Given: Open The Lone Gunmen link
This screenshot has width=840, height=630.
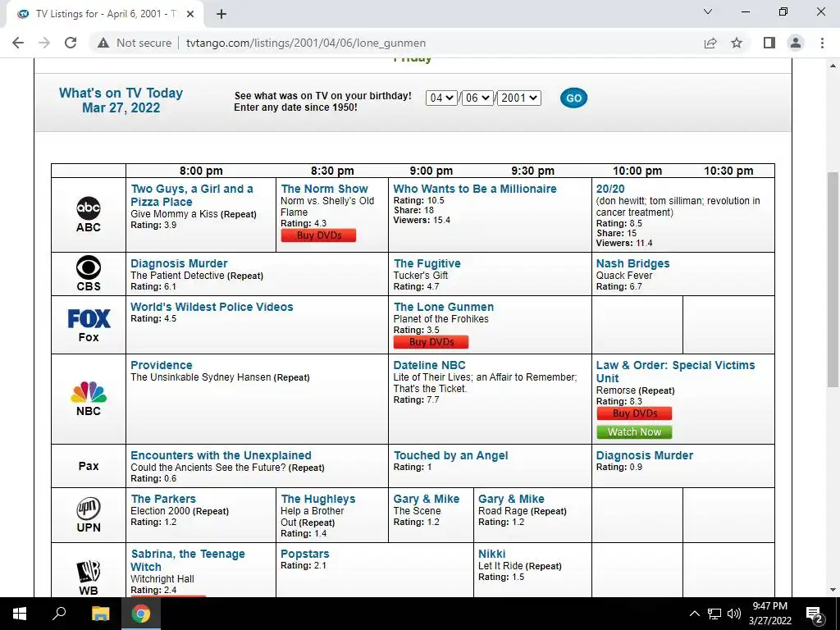Looking at the screenshot, I should [x=444, y=307].
